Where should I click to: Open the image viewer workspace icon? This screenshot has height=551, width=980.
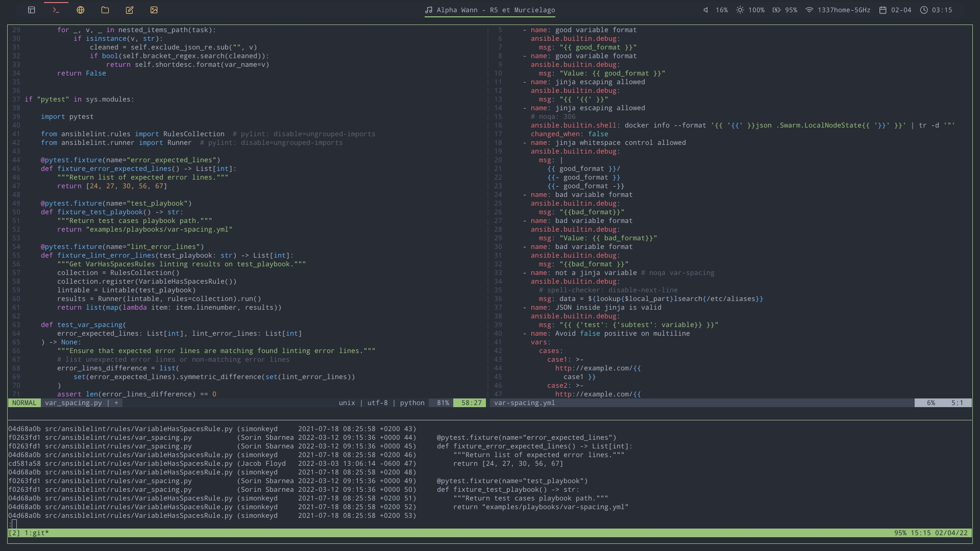click(x=154, y=10)
